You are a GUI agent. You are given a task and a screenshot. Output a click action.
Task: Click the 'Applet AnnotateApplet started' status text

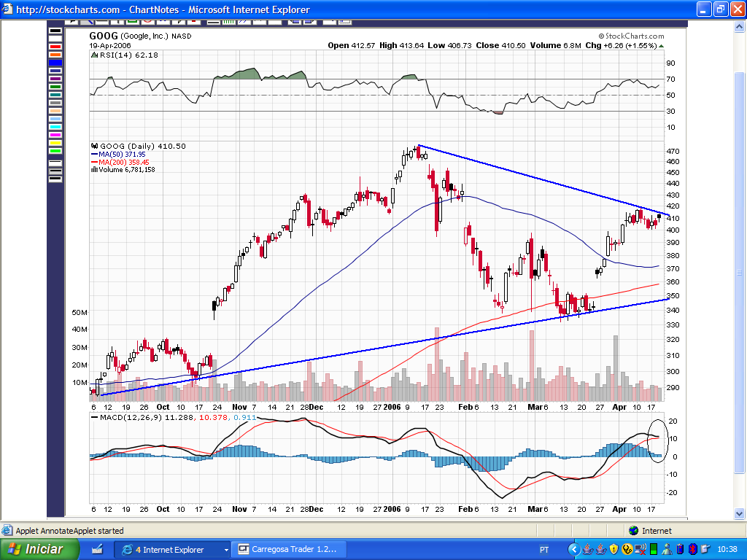[x=69, y=531]
